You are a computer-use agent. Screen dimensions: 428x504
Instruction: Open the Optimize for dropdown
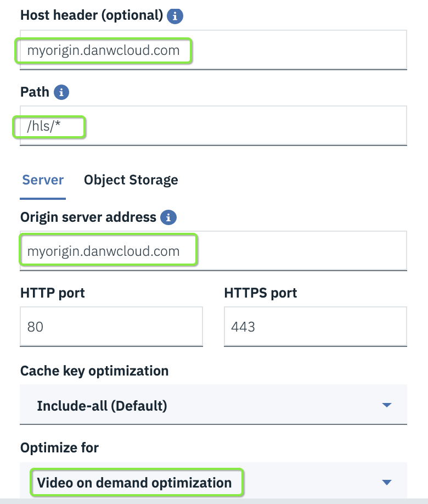click(214, 482)
